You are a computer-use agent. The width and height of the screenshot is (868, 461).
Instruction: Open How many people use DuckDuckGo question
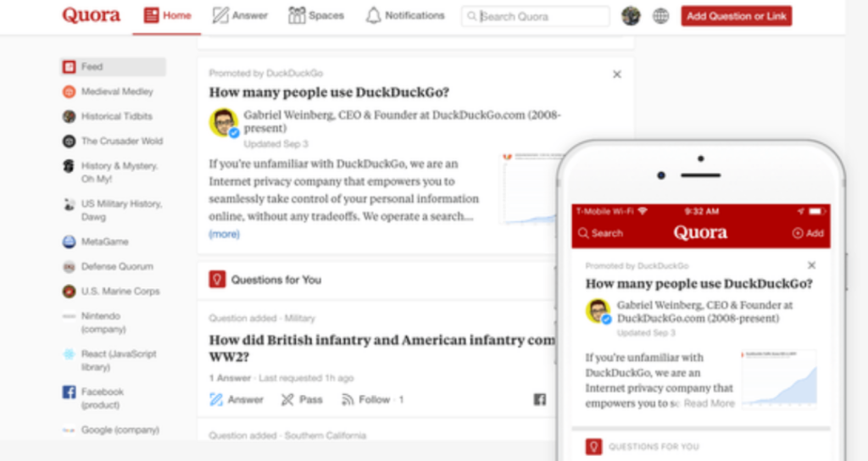click(x=329, y=92)
